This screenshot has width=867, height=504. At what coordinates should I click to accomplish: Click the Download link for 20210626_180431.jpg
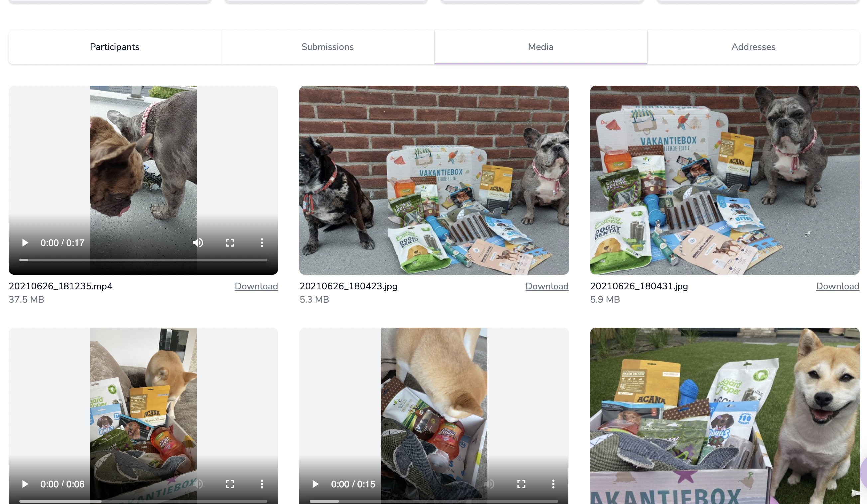[x=837, y=286]
